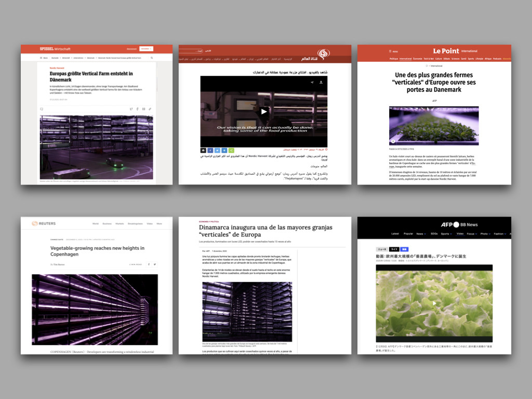Click the Al-Alam channel logo

click(x=324, y=54)
